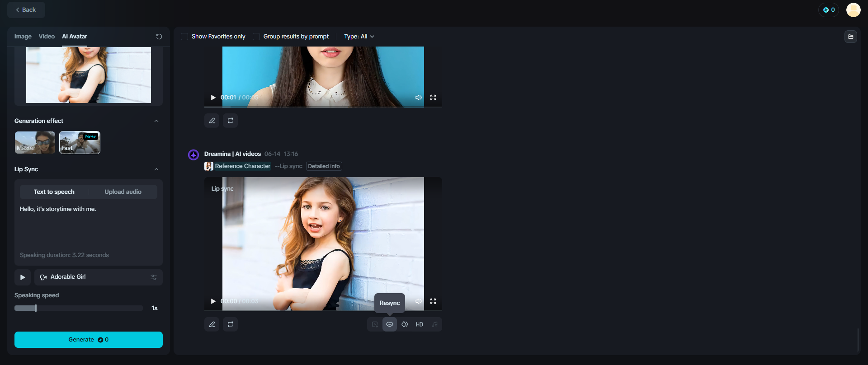The image size is (868, 365).
Task: Open the credits balance badge
Action: [x=829, y=10]
